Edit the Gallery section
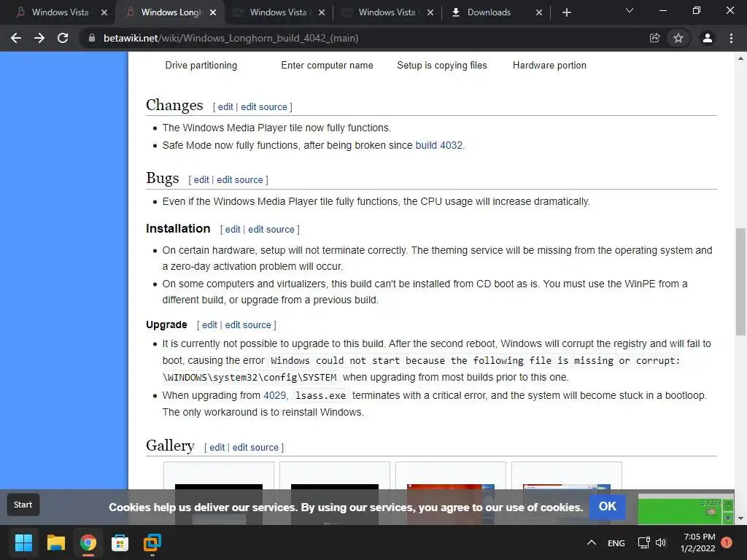Image resolution: width=747 pixels, height=560 pixels. click(x=217, y=448)
